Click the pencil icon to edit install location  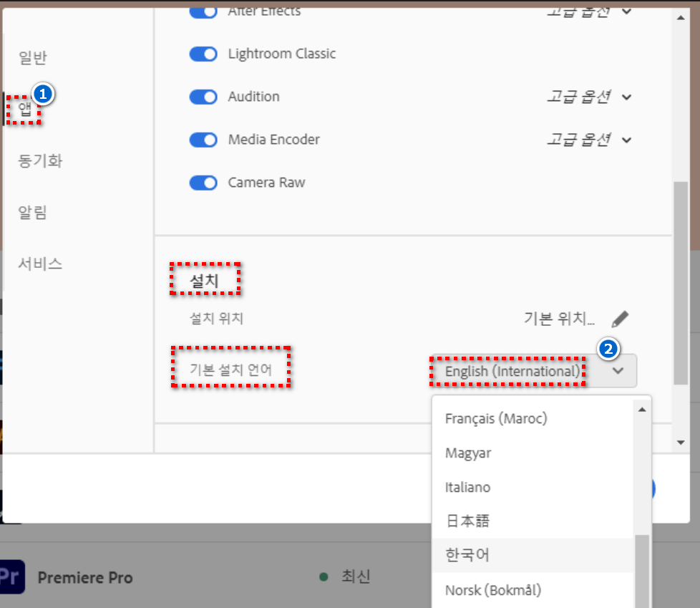coord(621,319)
